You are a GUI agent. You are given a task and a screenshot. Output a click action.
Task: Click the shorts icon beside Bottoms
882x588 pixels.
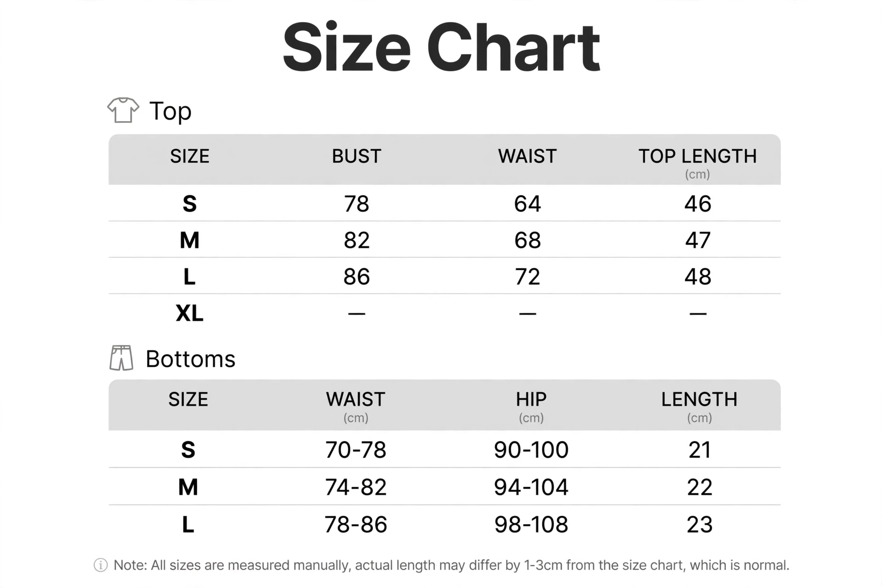point(121,358)
